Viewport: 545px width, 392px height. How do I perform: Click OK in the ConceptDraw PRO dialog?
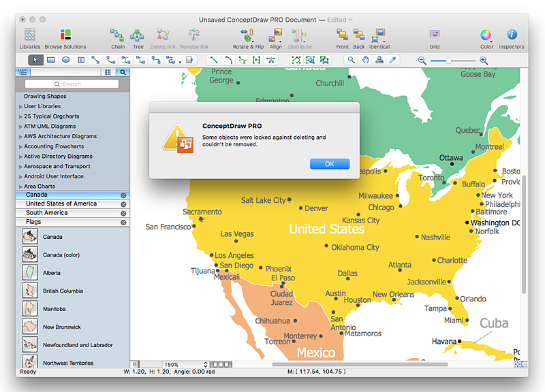click(330, 164)
